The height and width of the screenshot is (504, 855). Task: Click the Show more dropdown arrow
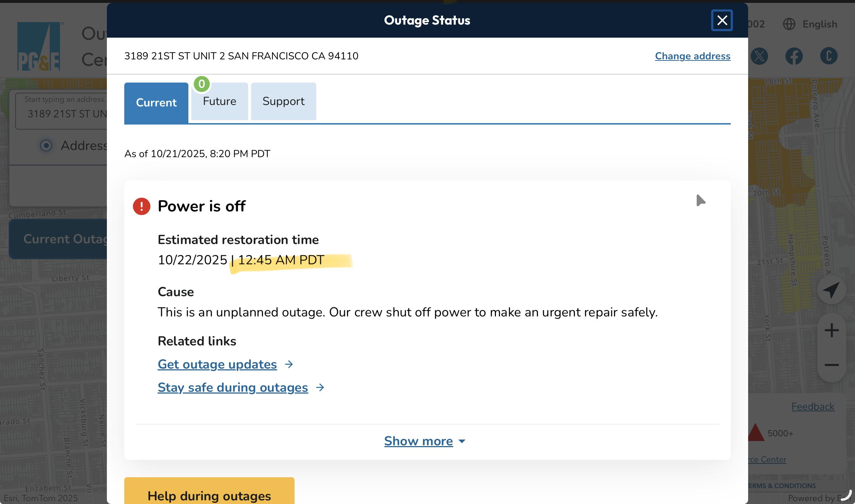[x=462, y=441]
